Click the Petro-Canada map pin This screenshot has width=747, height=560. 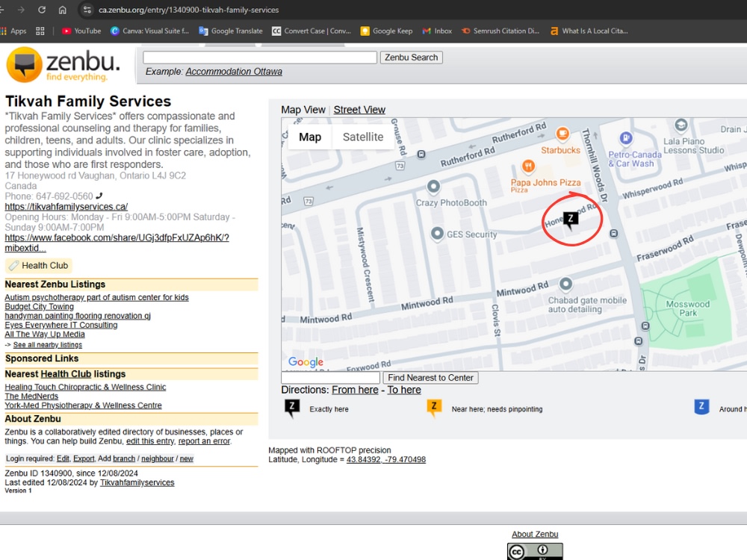point(625,138)
